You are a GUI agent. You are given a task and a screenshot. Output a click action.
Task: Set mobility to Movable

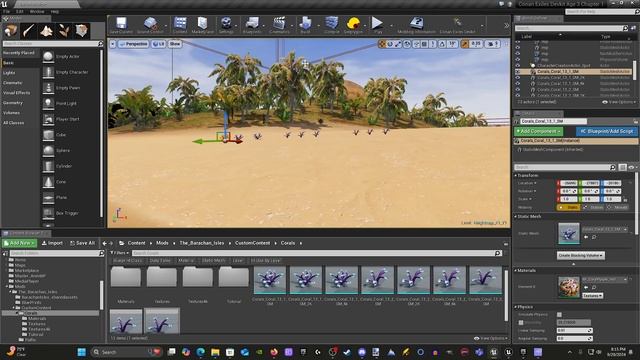(x=618, y=207)
